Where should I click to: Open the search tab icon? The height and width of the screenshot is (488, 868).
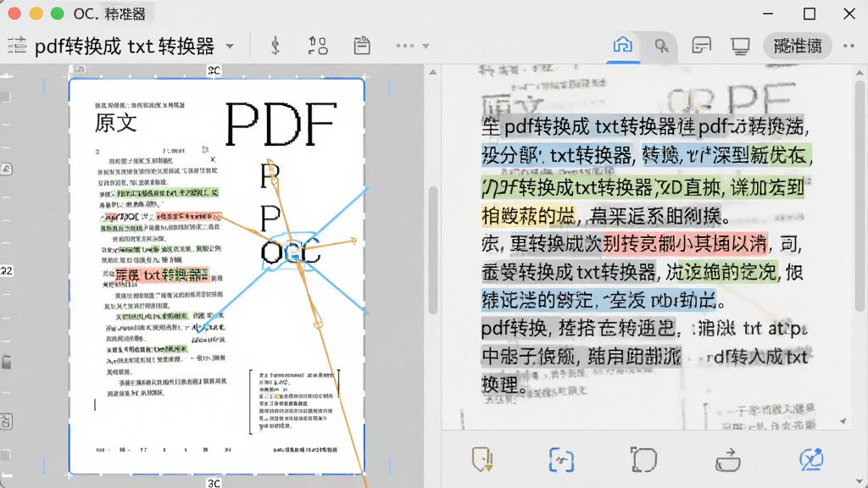coord(661,46)
